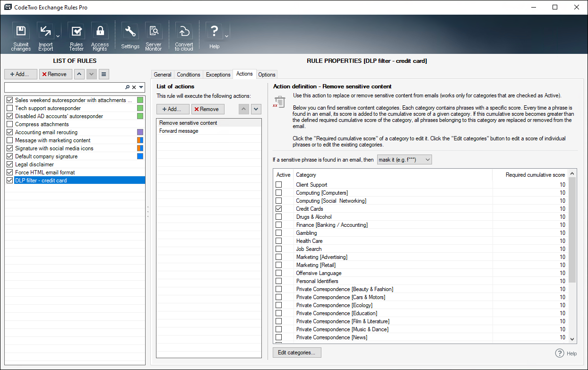
Task: Click the search magnifier in rules filter
Action: [x=127, y=87]
